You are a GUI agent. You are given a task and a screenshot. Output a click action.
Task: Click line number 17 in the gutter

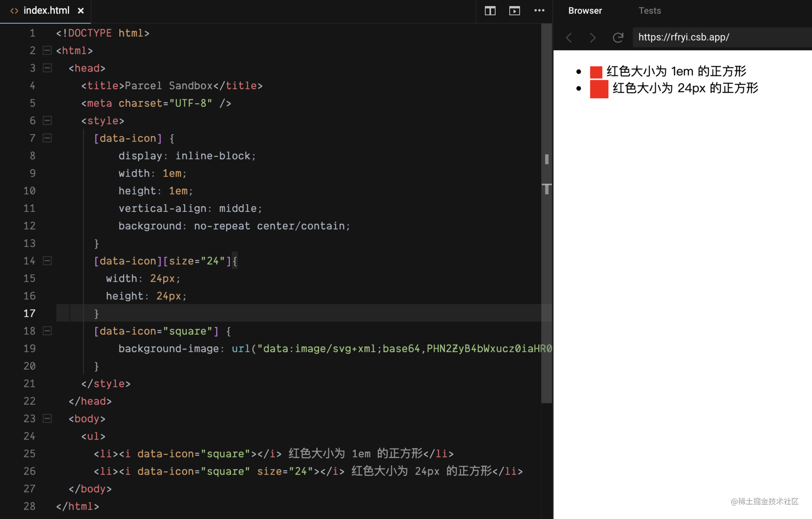[x=30, y=313]
